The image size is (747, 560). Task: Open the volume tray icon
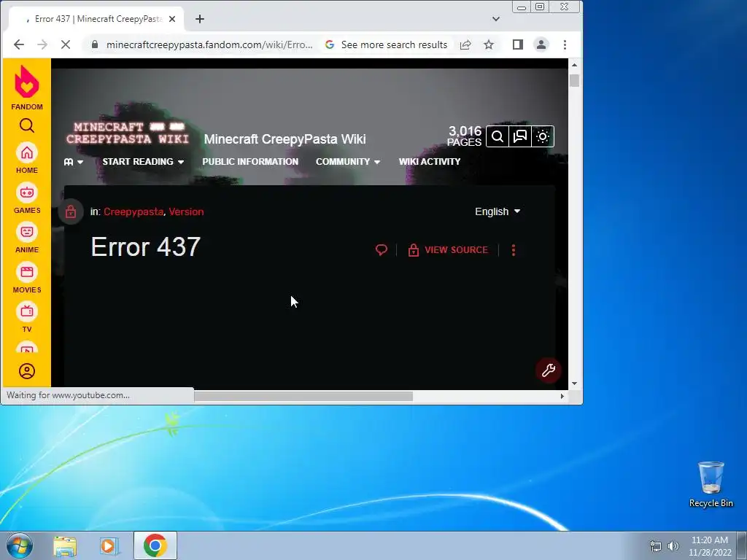[673, 546]
